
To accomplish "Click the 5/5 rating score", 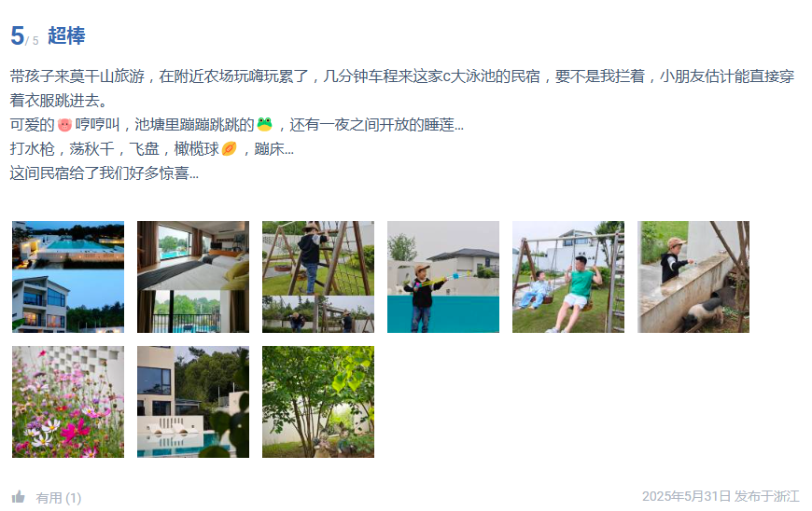I will point(24,35).
